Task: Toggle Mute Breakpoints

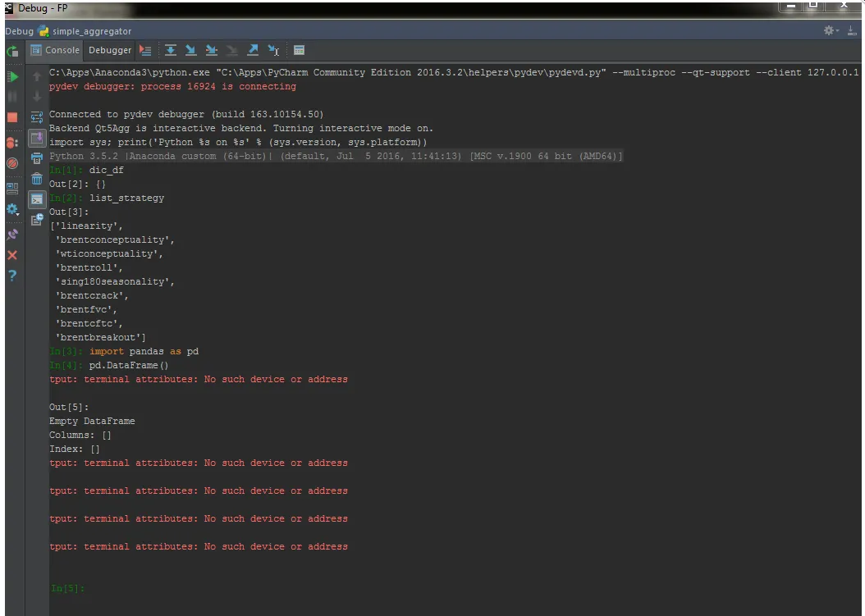Action: (12, 163)
